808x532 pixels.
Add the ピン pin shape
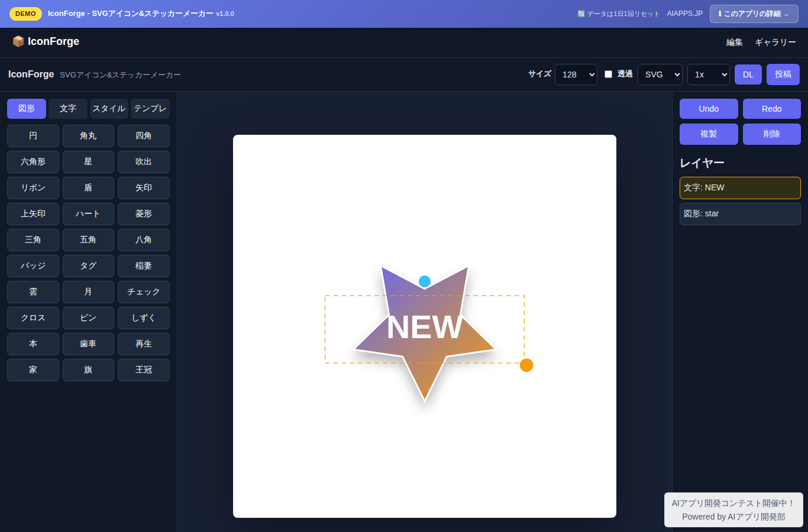[88, 318]
